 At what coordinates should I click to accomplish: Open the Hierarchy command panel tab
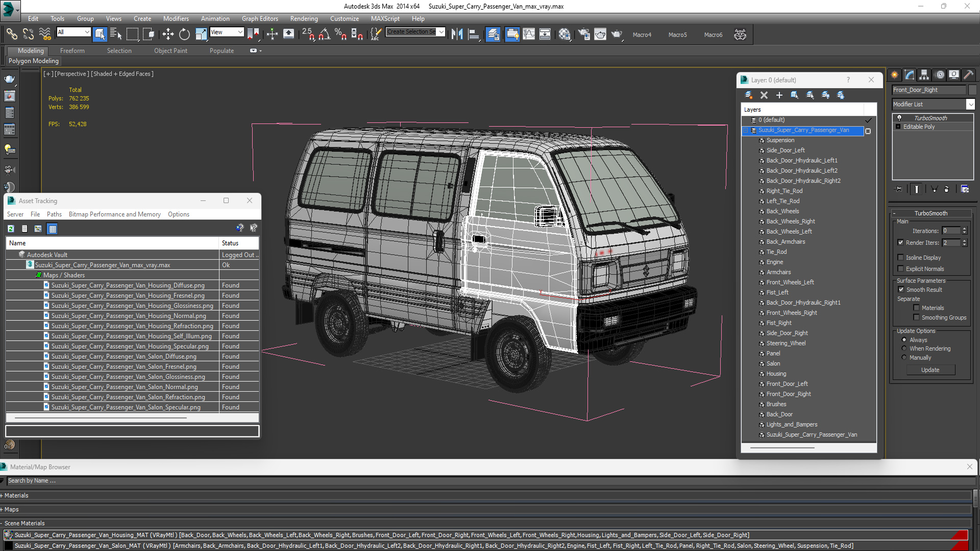click(x=924, y=75)
